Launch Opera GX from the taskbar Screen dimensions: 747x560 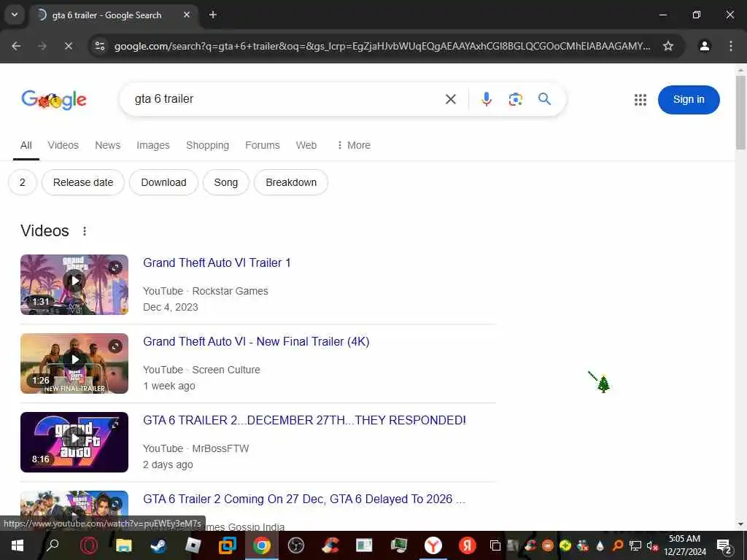88,545
